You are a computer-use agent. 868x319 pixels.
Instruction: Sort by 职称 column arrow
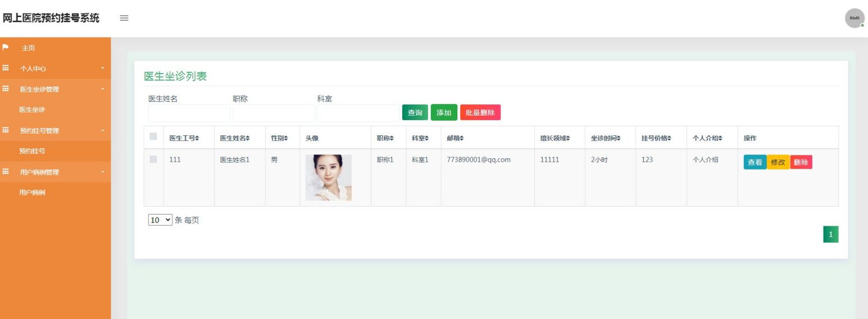(392, 138)
